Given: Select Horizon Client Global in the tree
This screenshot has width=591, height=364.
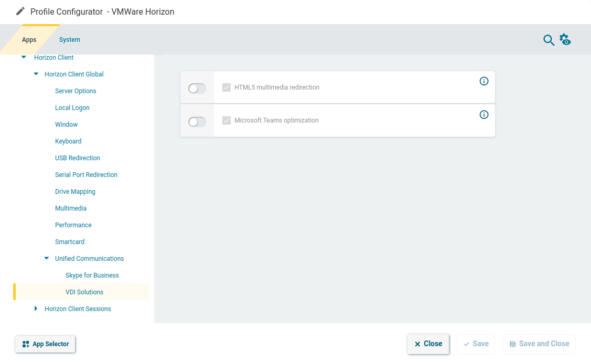Looking at the screenshot, I should click(74, 74).
